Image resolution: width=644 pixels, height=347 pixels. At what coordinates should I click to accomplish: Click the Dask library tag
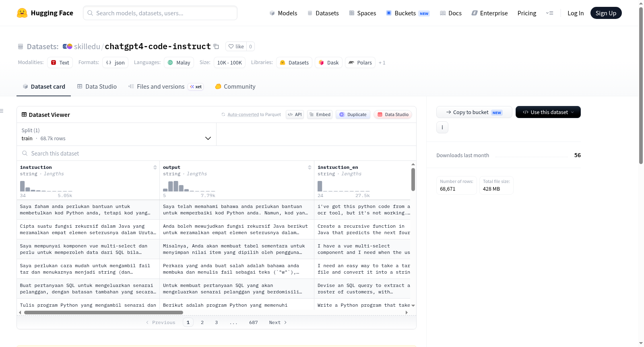[328, 62]
